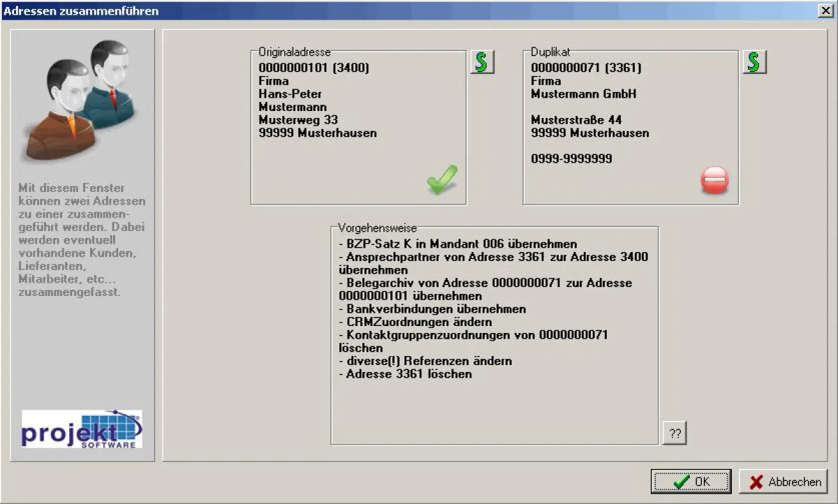The width and height of the screenshot is (838, 504).
Task: Select the duplicate address number 0000000071 (3361)
Action: [x=586, y=68]
